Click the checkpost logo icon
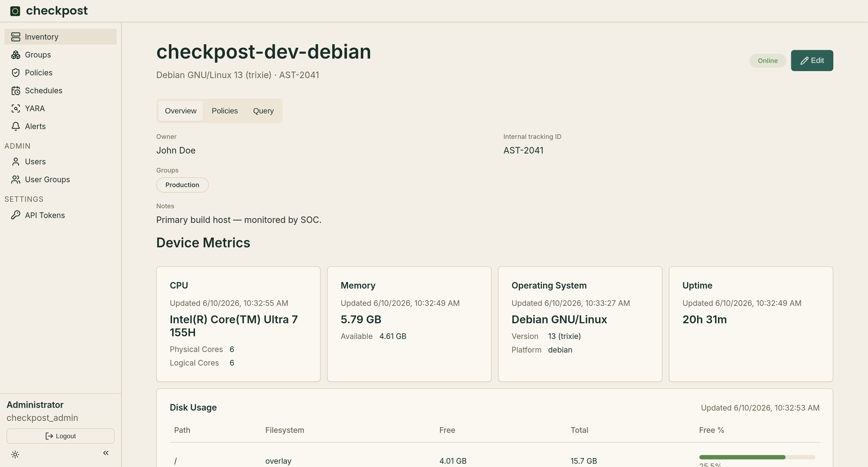Screen dimensions: 868x467 [15, 11]
